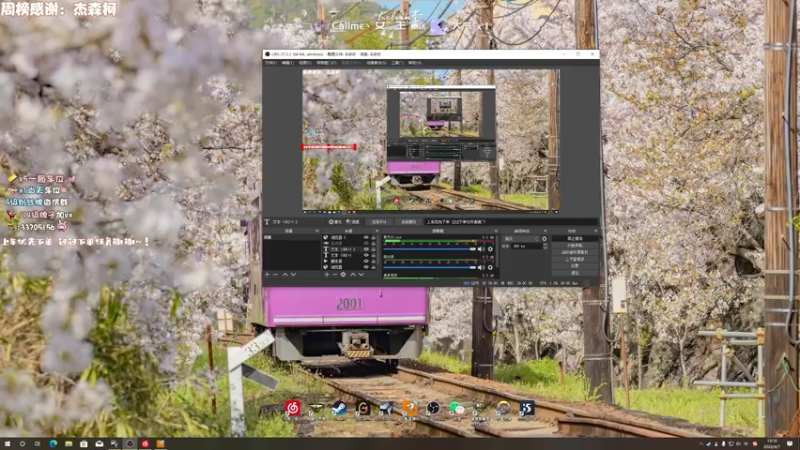Add a source with plus icon in 来源 panel
The height and width of the screenshot is (450, 800).
327,274
